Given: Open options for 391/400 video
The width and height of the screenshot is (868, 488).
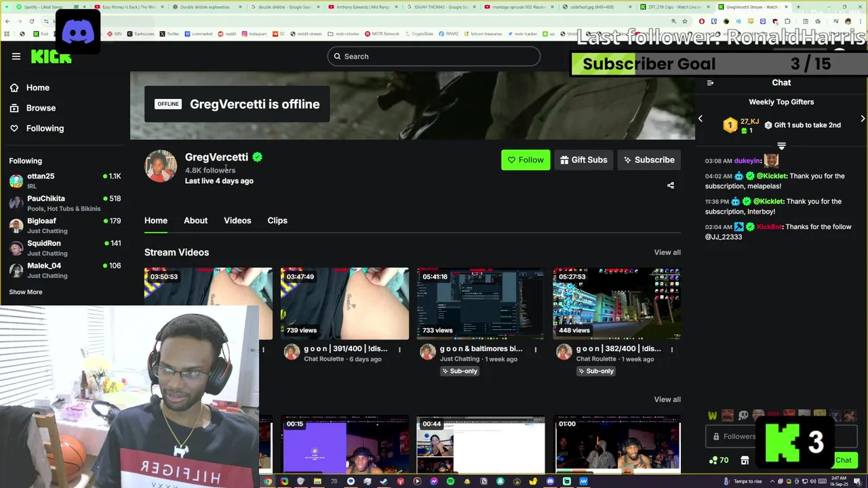Looking at the screenshot, I should (399, 350).
